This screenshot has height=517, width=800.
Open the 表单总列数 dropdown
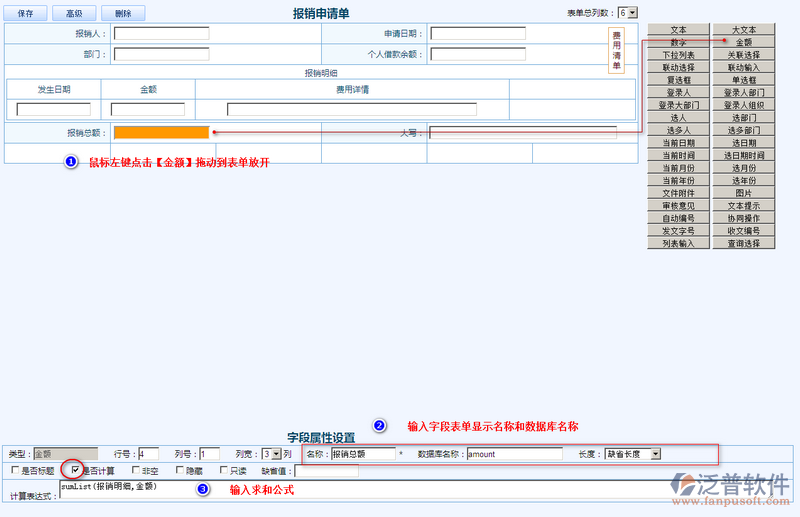(627, 13)
